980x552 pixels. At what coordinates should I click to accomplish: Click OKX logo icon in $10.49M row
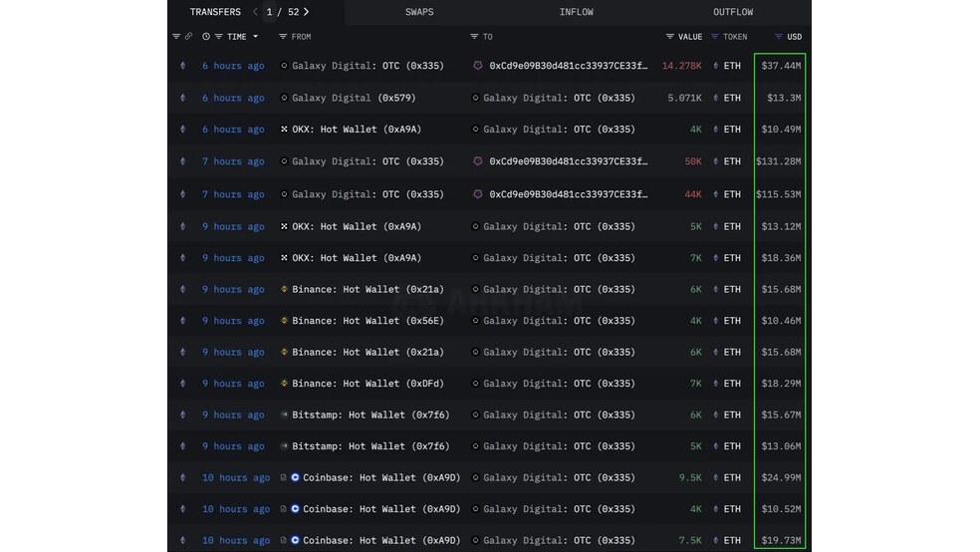[284, 130]
